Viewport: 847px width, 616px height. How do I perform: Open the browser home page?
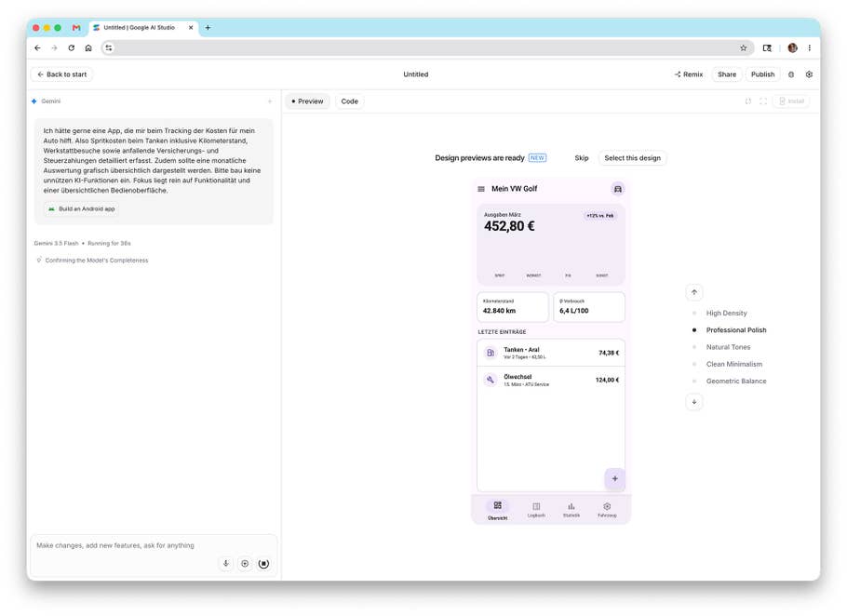point(88,48)
